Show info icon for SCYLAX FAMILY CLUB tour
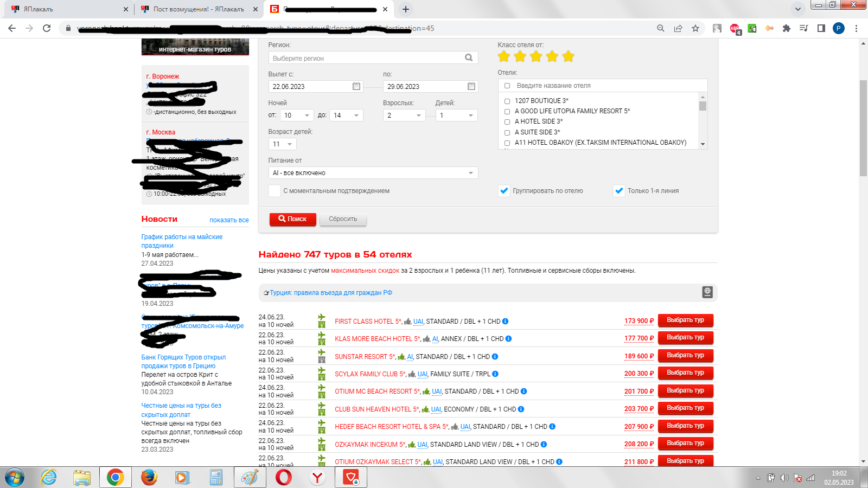 [x=495, y=374]
